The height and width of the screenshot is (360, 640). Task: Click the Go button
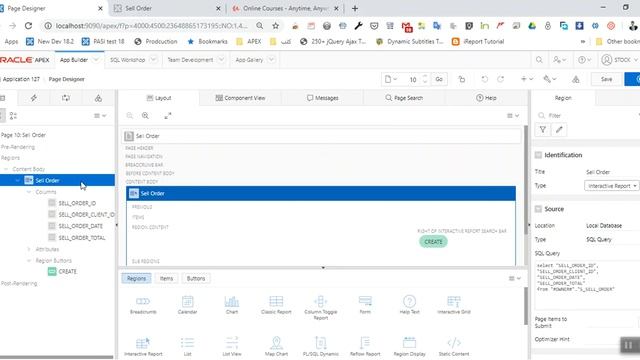pyautogui.click(x=439, y=79)
